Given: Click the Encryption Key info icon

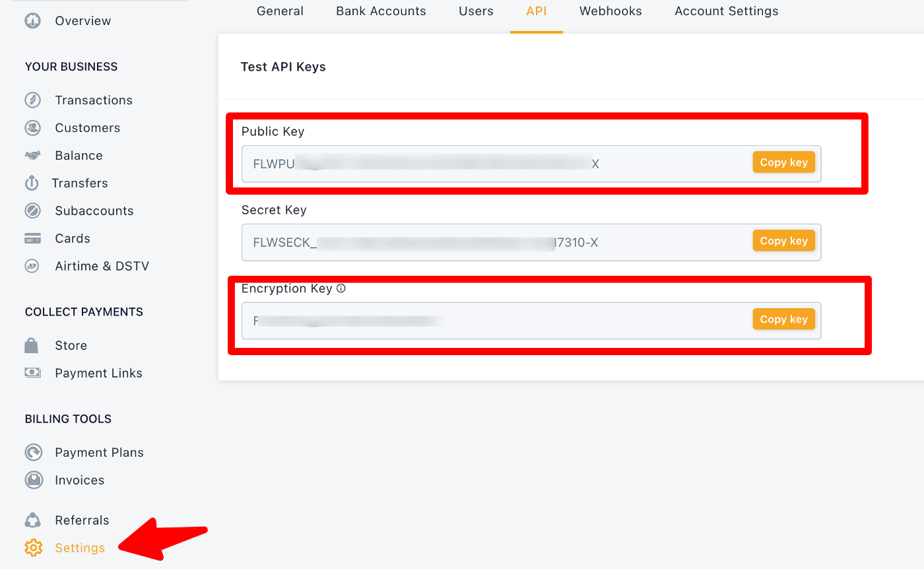Looking at the screenshot, I should 341,288.
